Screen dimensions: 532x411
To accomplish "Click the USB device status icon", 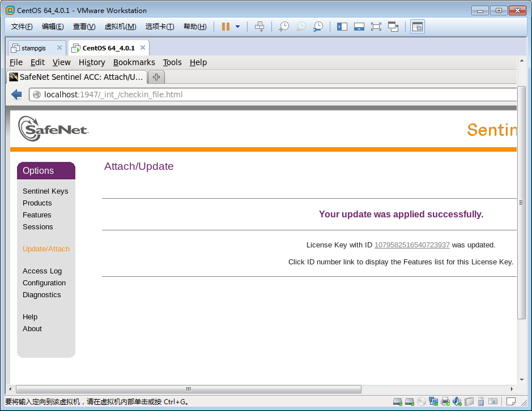I will (x=481, y=402).
